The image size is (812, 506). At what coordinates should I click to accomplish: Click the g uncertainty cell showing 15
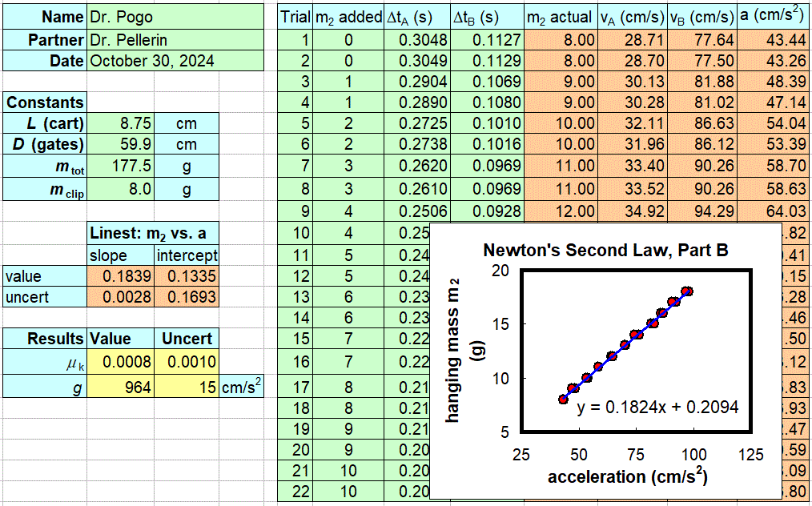(186, 386)
